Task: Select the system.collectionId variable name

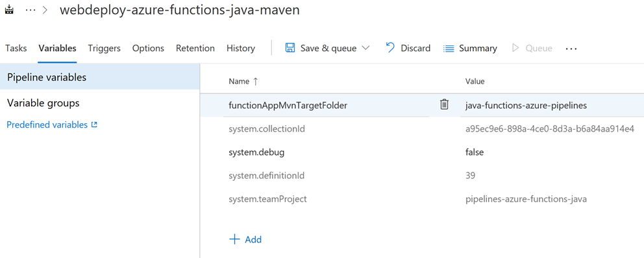Action: pos(267,129)
